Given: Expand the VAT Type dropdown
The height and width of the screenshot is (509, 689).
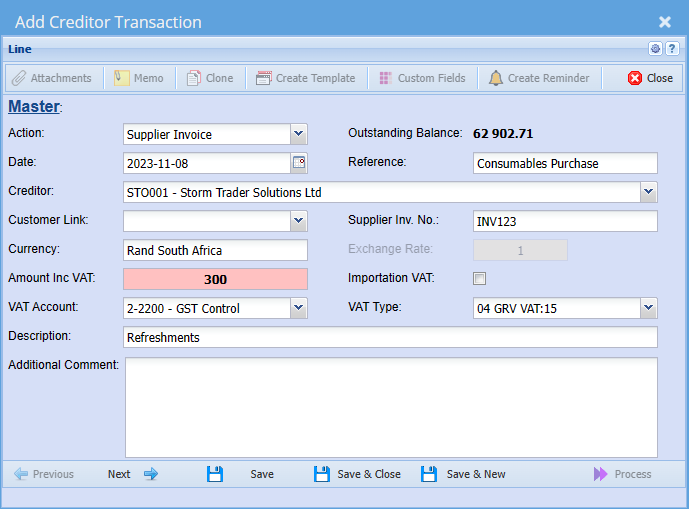Looking at the screenshot, I should pyautogui.click(x=648, y=308).
